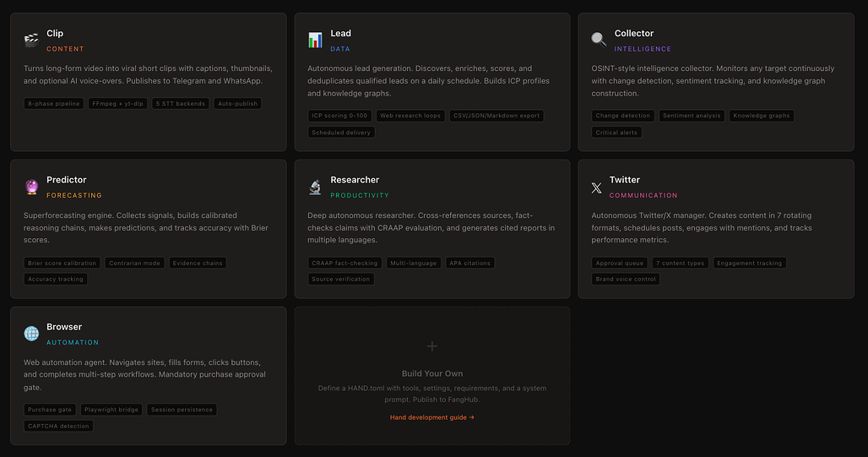
Task: Click the Clip clapperboard icon
Action: pos(31,40)
